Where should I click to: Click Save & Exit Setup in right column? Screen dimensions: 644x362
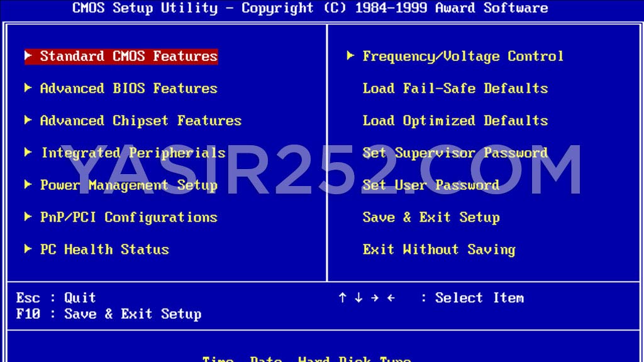[431, 217]
